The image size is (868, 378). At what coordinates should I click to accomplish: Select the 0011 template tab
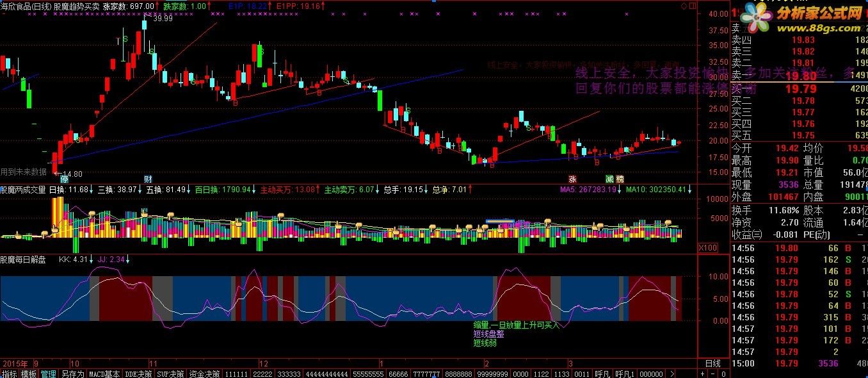[582, 374]
